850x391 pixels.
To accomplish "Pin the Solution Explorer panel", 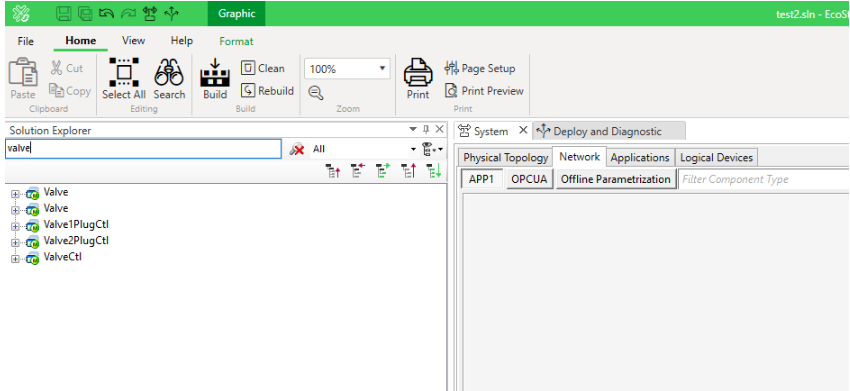I will [x=426, y=130].
